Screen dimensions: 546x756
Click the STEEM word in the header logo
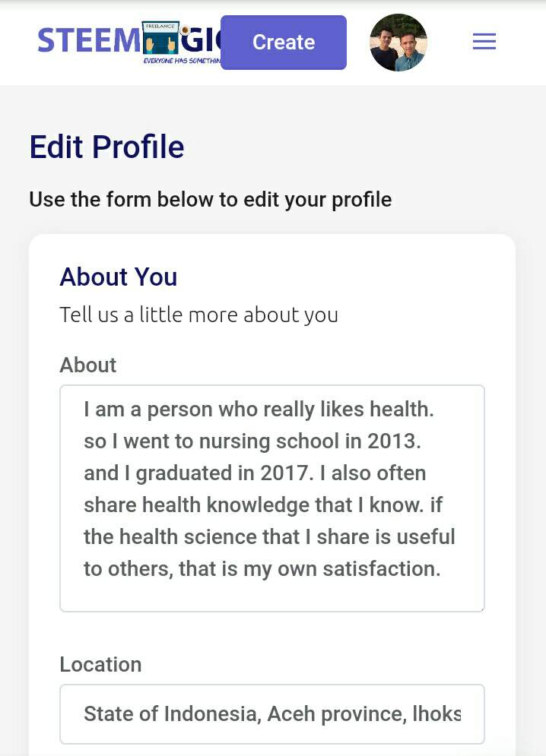[x=88, y=41]
